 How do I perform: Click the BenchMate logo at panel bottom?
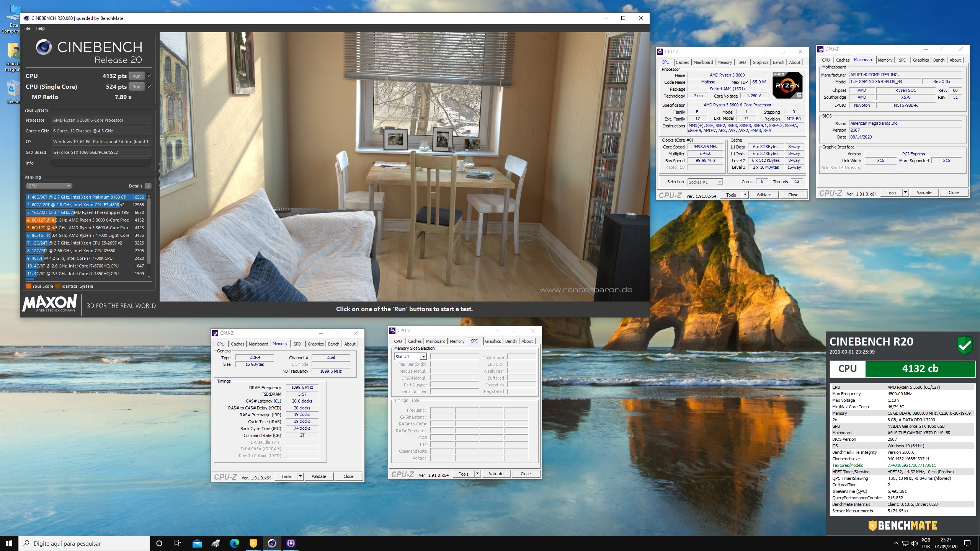click(x=902, y=525)
